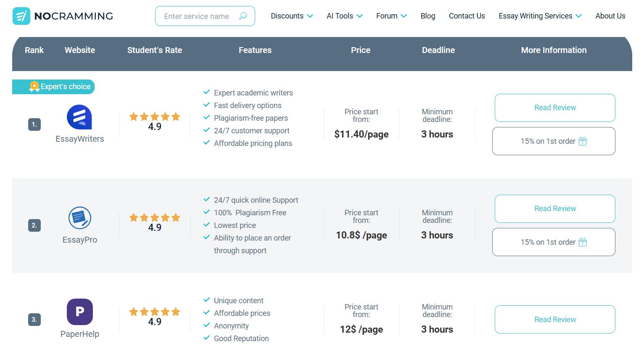
Task: Click the Features column header
Action: (x=255, y=50)
